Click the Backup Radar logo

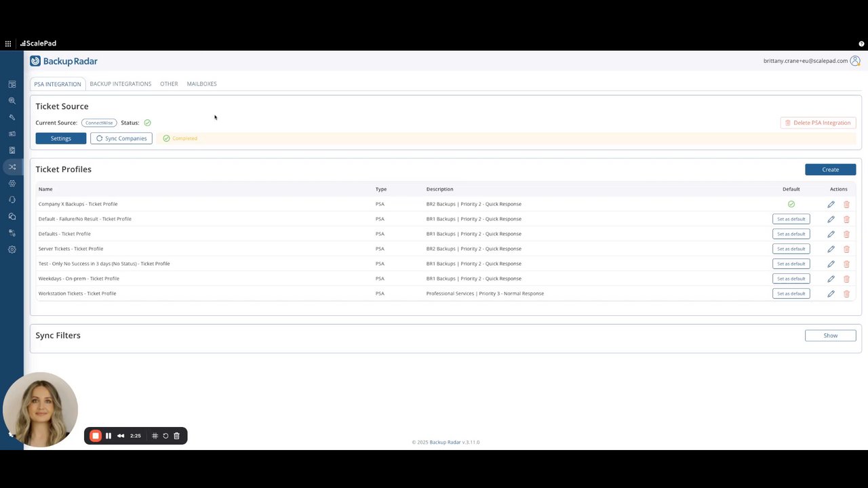click(64, 61)
